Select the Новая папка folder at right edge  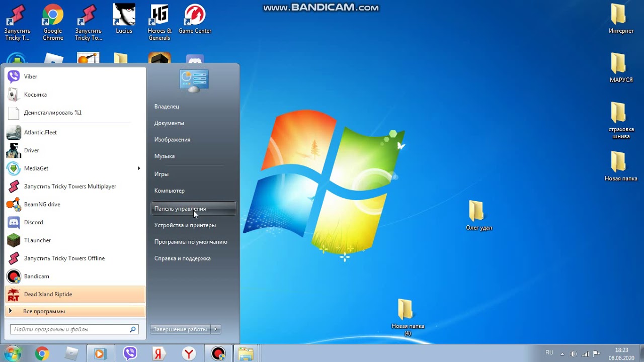621,166
